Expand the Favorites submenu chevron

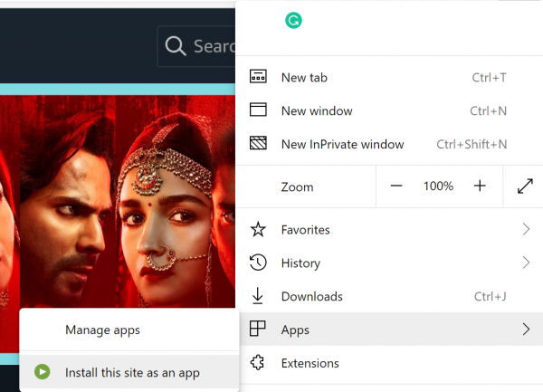(526, 229)
